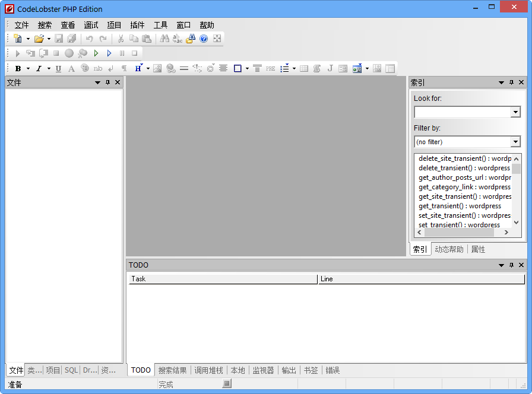Screen dimensions: 532x394
Task: Click the script scroll icon
Action: coord(317,68)
